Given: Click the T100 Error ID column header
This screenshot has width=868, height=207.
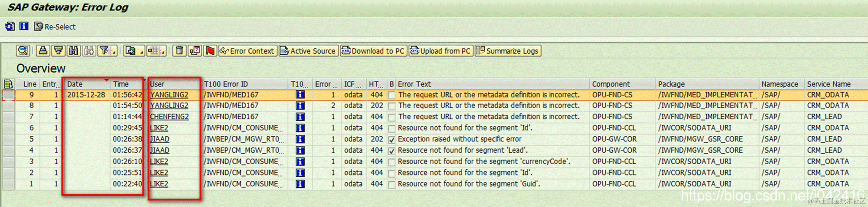Looking at the screenshot, I should pyautogui.click(x=244, y=84).
